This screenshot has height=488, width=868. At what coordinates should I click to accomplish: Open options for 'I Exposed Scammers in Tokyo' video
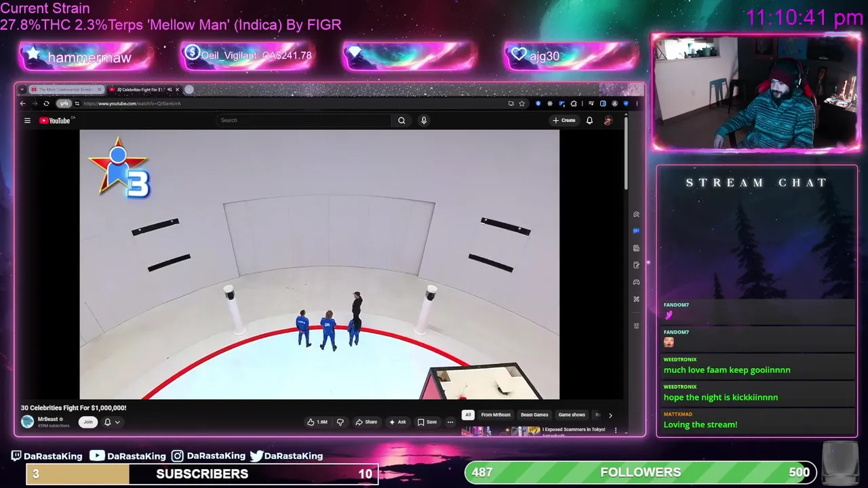[616, 430]
